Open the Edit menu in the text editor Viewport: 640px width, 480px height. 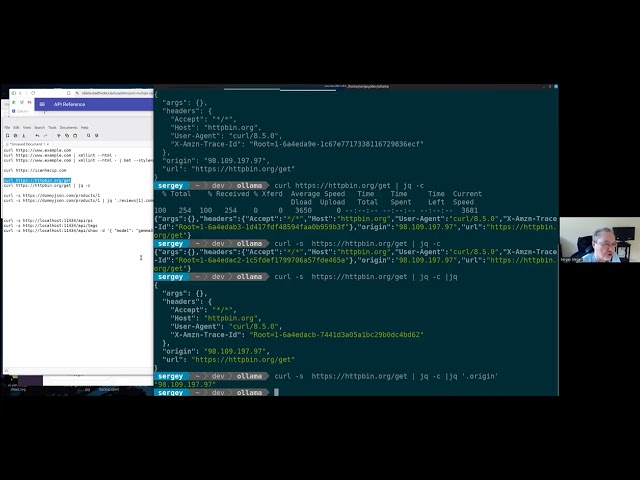pos(16,127)
